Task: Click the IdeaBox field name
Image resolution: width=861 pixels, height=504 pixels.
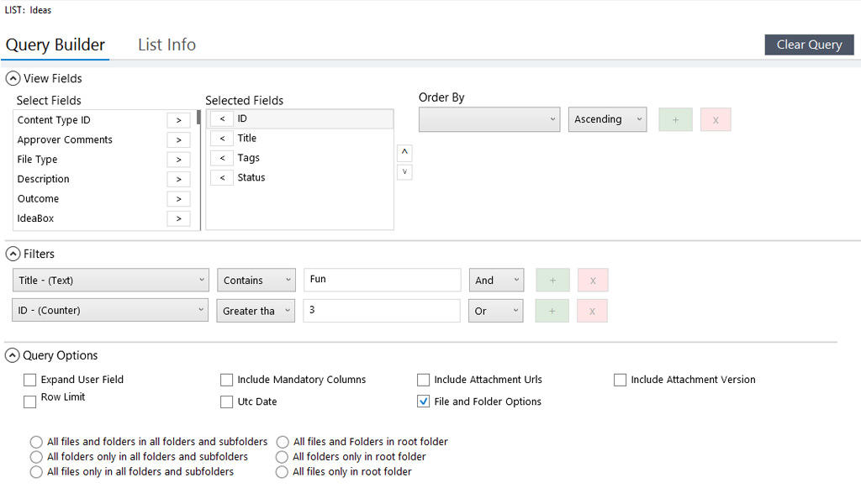Action: pyautogui.click(x=35, y=218)
